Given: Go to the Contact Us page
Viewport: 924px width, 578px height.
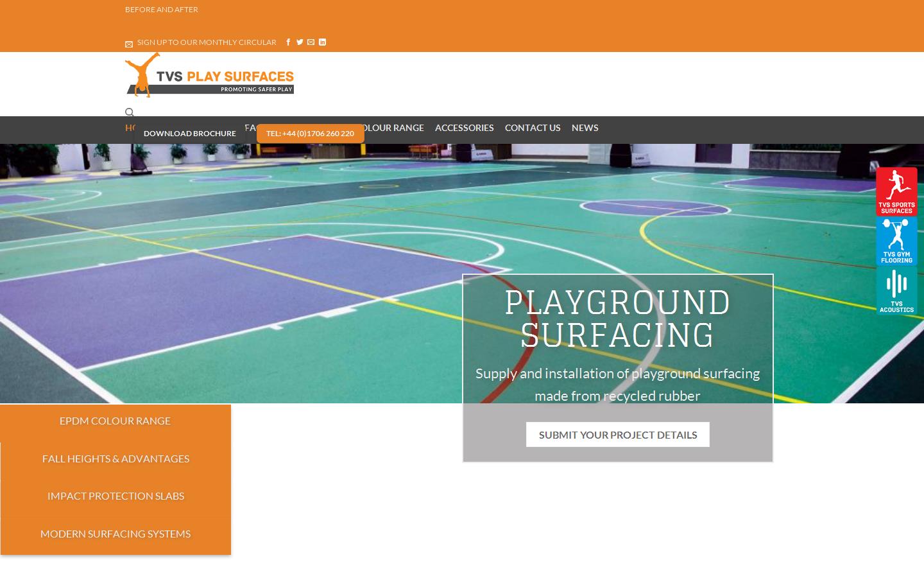Looking at the screenshot, I should [x=533, y=128].
